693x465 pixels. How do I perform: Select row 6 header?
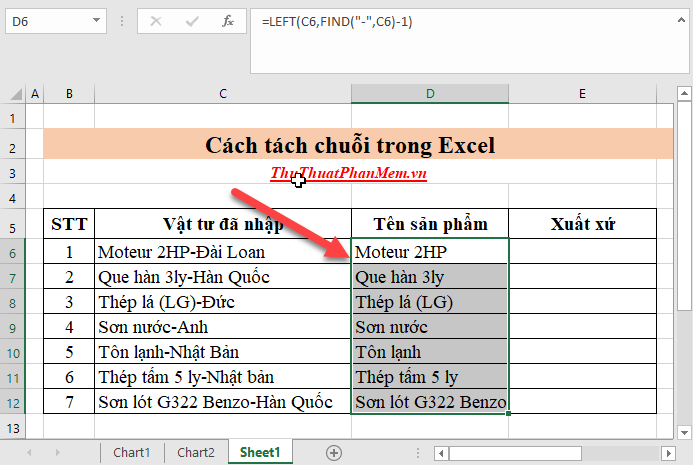coord(12,252)
